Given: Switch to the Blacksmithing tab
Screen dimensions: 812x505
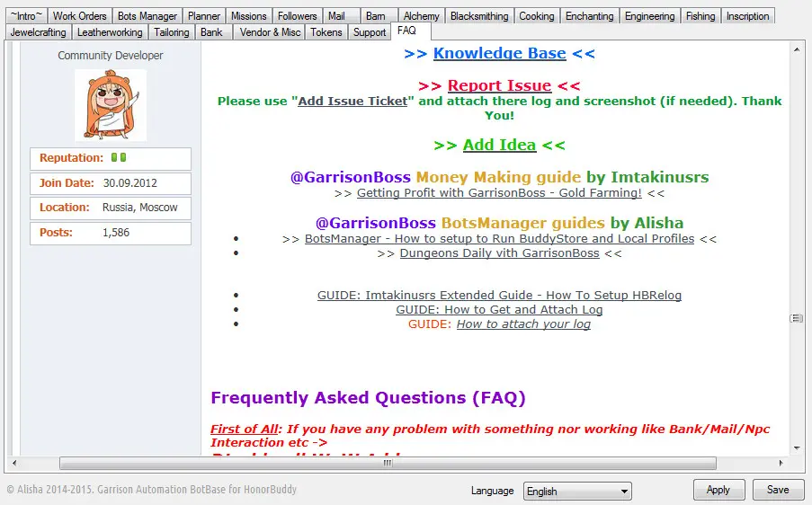Looking at the screenshot, I should (479, 16).
